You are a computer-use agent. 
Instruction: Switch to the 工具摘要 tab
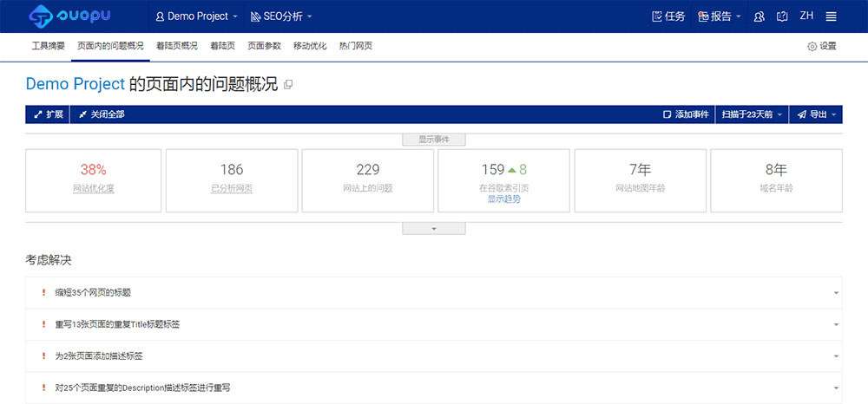tap(48, 47)
